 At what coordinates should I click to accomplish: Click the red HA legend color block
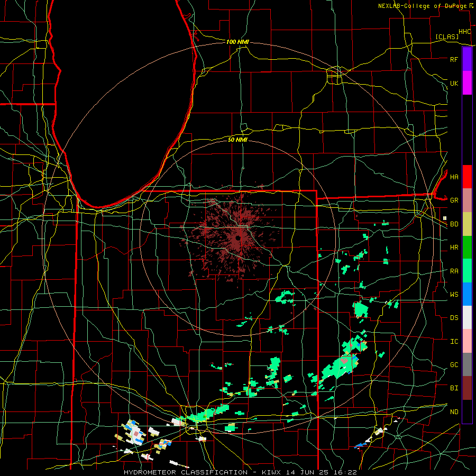pyautogui.click(x=467, y=177)
